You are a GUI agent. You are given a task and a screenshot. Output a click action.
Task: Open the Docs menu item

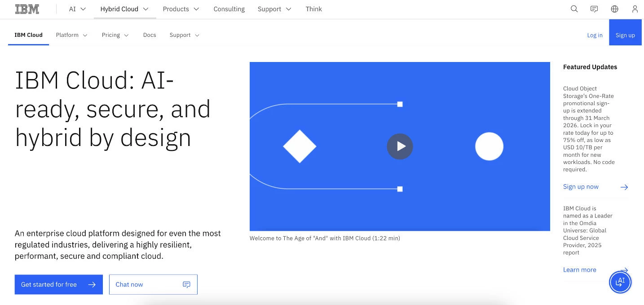150,35
